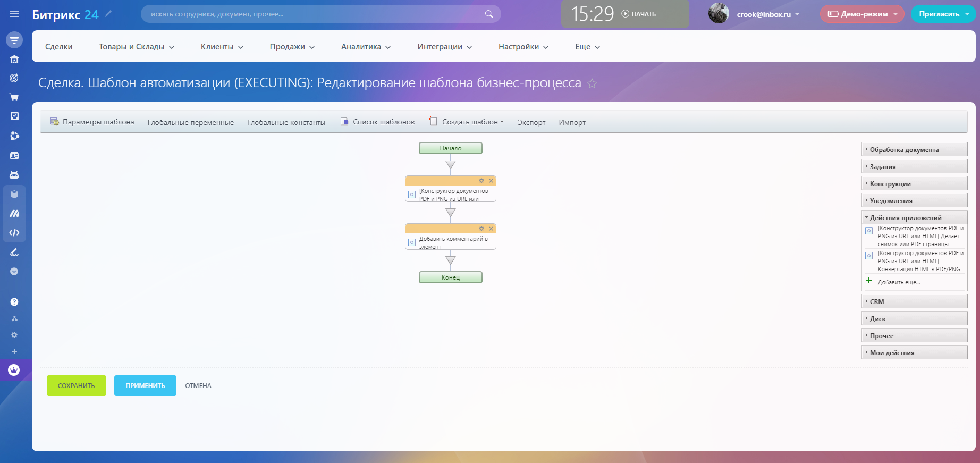
Task: Expand the Мои действия section
Action: (x=914, y=352)
